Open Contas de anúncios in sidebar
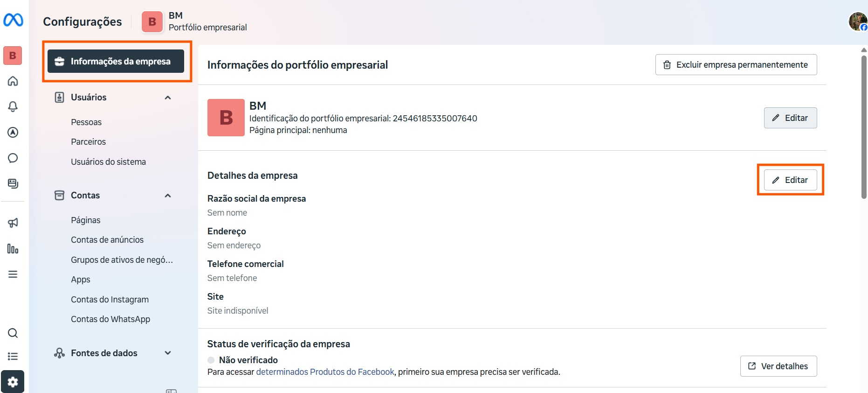This screenshot has height=393, width=868. tap(107, 239)
